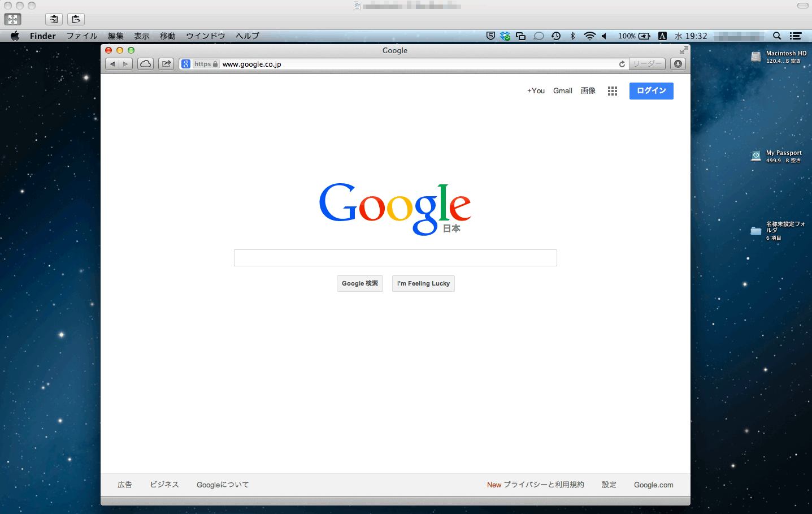The image size is (812, 514).
Task: Open iCloud Tabs cloud icon
Action: tap(145, 64)
